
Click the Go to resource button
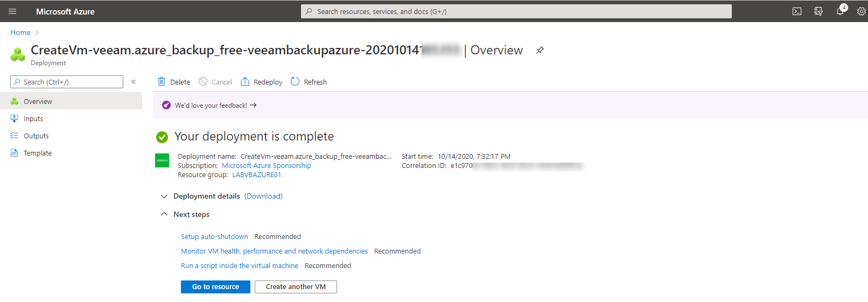pos(215,287)
